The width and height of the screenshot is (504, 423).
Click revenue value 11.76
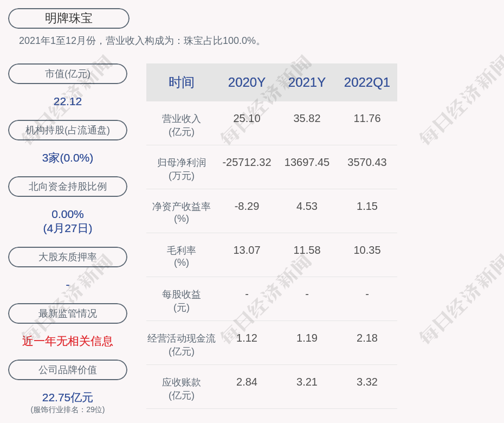tap(367, 118)
